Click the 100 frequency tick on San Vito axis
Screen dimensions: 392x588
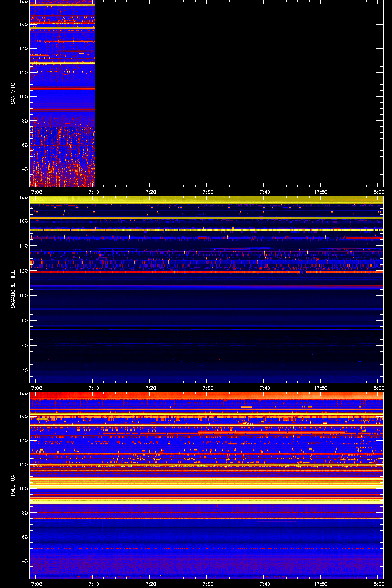click(23, 97)
